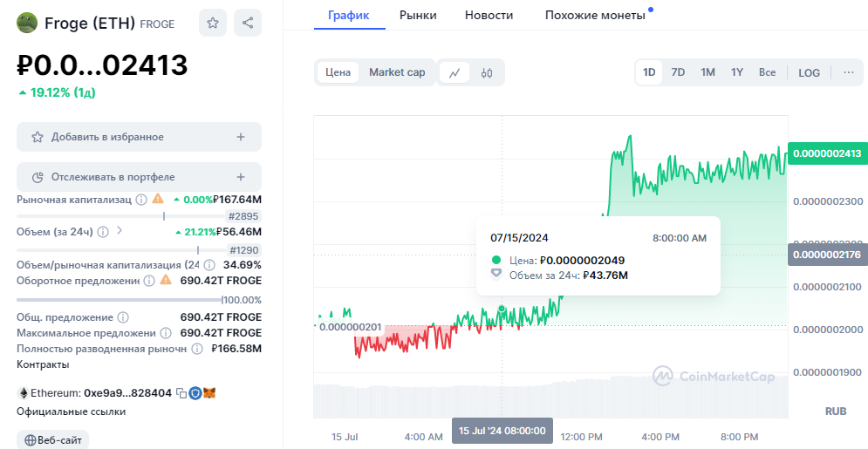868x449 pixels.
Task: Select the Цена toggle
Action: pos(338,72)
